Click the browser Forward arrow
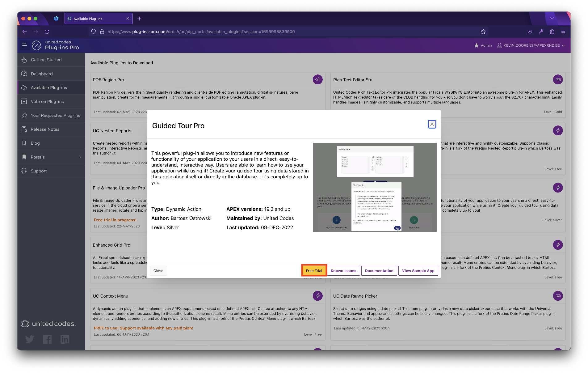This screenshot has width=588, height=373. click(36, 32)
